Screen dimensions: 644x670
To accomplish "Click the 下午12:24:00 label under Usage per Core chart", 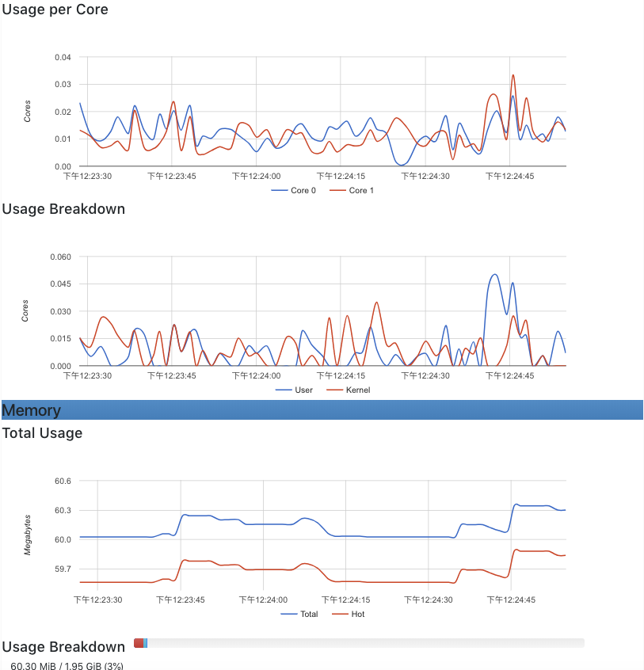I will click(x=256, y=177).
